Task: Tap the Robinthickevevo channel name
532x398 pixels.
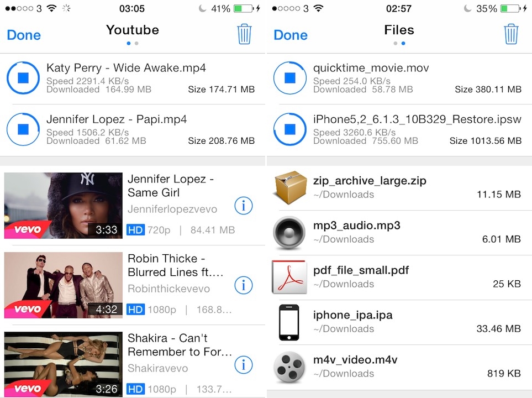Action: coord(169,289)
